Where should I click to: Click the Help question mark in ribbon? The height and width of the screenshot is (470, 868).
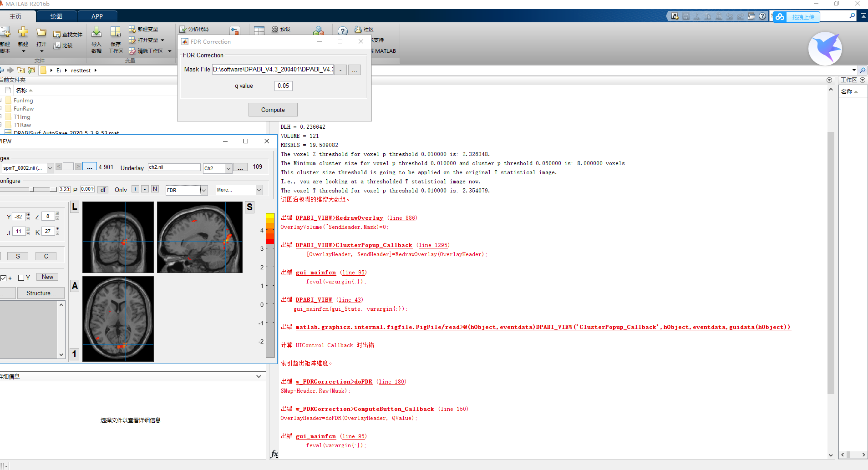click(x=343, y=31)
